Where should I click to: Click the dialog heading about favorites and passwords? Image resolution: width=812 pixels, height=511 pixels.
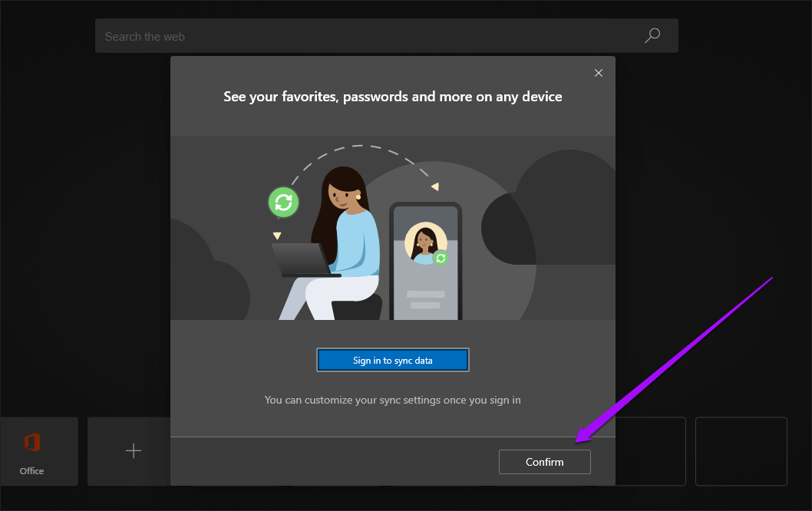392,97
